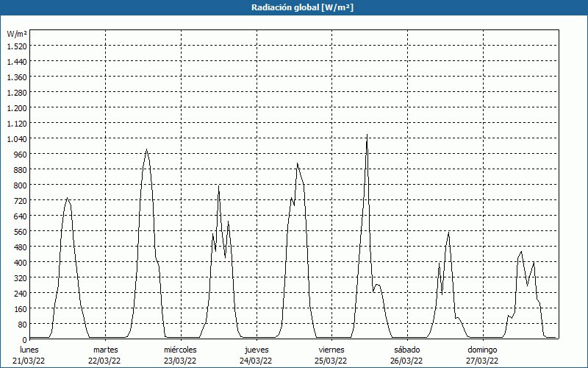Click the 720 y-axis value
Image resolution: width=588 pixels, height=368 pixels.
tap(21, 200)
